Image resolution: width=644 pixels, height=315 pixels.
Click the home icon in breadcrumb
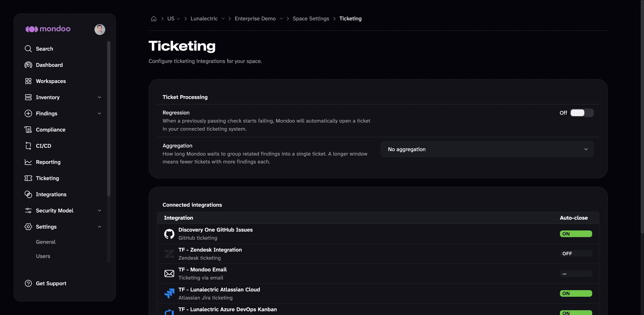click(x=154, y=19)
